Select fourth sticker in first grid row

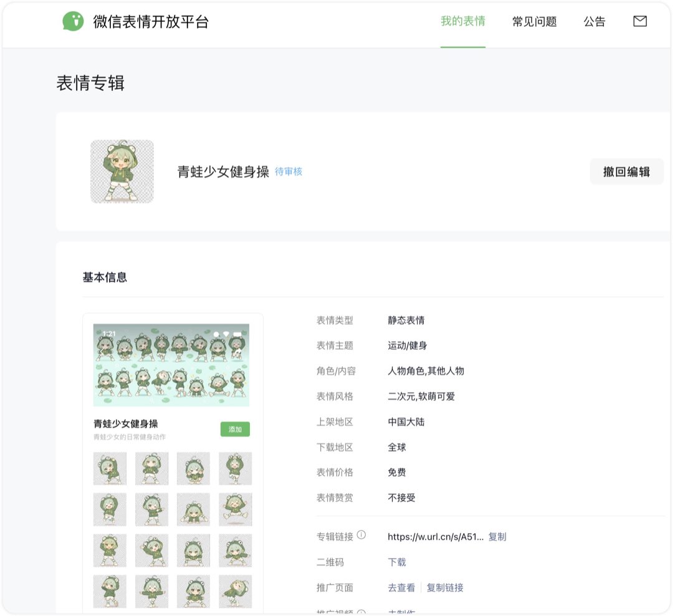coord(235,469)
